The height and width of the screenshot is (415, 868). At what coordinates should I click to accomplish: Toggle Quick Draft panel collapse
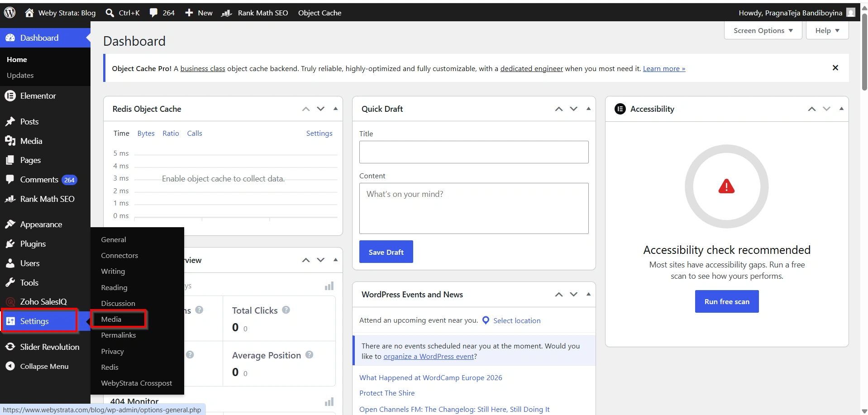[x=588, y=109]
